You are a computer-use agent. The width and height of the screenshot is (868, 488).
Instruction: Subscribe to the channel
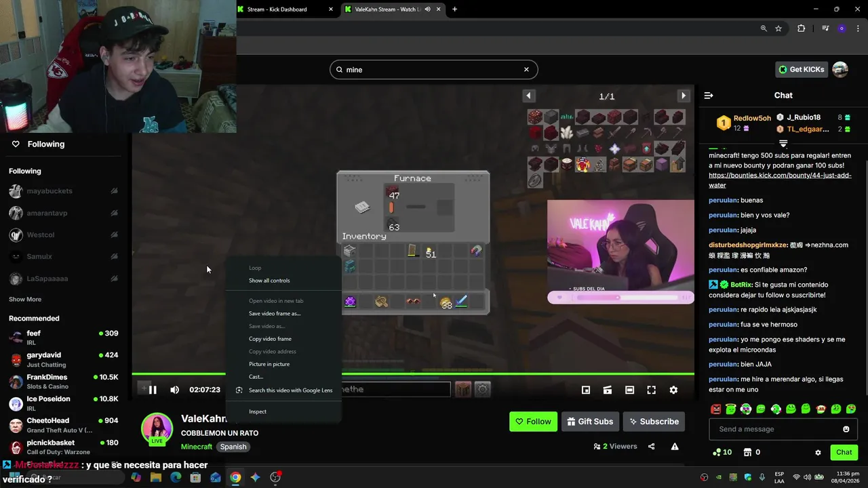[x=654, y=422]
